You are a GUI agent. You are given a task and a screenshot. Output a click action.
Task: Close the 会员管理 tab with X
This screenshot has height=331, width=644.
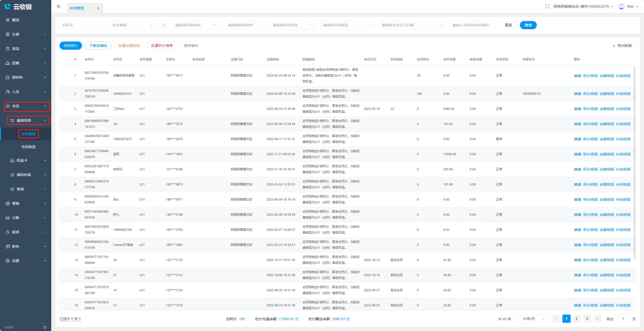tap(98, 8)
